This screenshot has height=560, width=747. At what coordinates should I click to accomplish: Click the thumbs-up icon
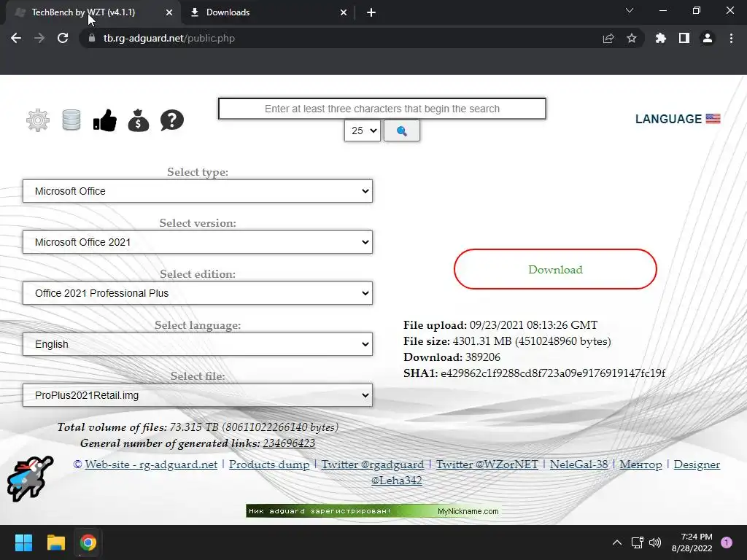(105, 120)
